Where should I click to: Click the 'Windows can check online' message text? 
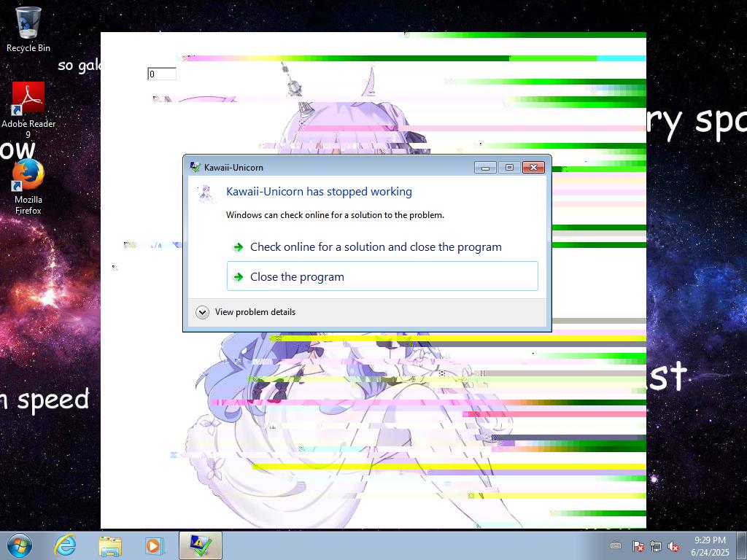(335, 215)
